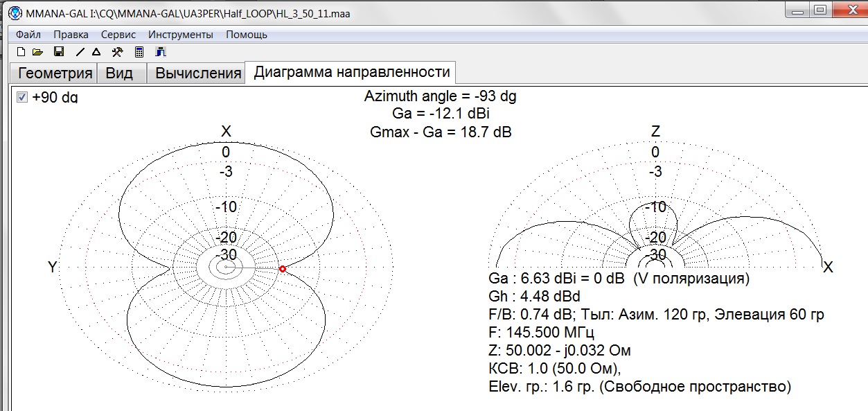Open a file via yellow folder icon

coord(37,52)
